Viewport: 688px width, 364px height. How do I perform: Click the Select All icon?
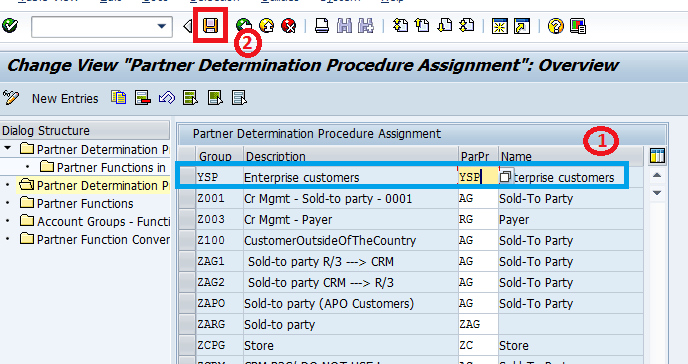click(190, 97)
